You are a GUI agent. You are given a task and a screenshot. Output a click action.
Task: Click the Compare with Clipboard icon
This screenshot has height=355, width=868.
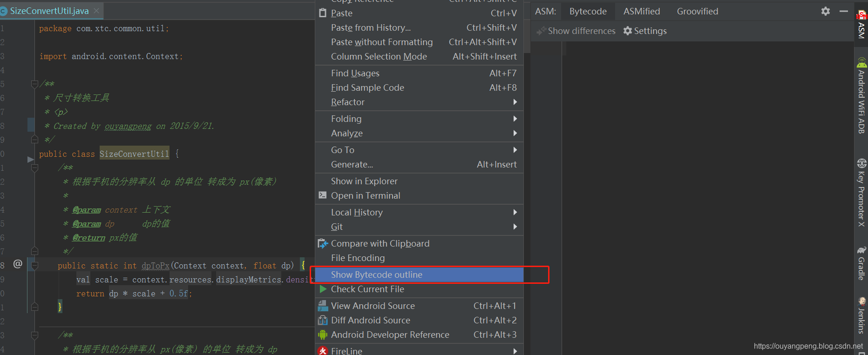point(323,243)
